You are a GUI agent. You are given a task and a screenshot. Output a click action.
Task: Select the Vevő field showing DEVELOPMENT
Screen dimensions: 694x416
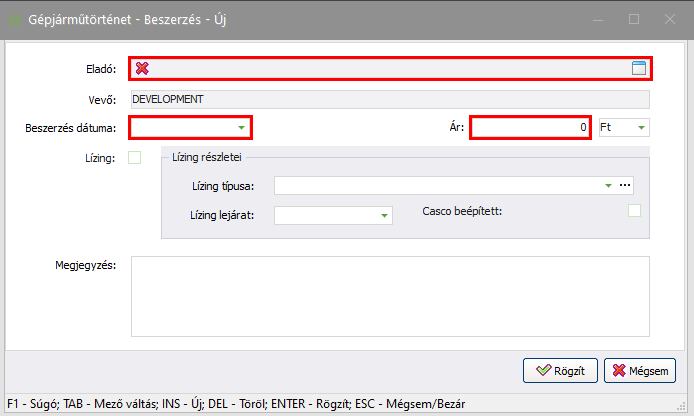[390, 99]
